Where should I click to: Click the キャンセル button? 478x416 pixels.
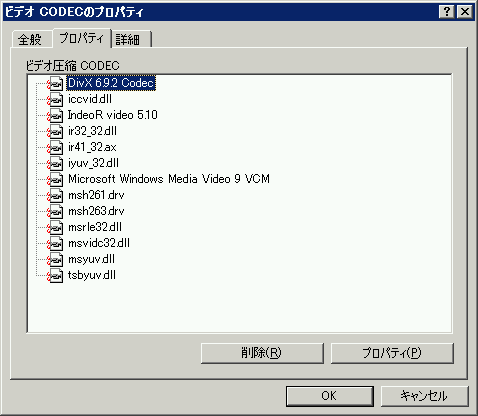[x=424, y=396]
